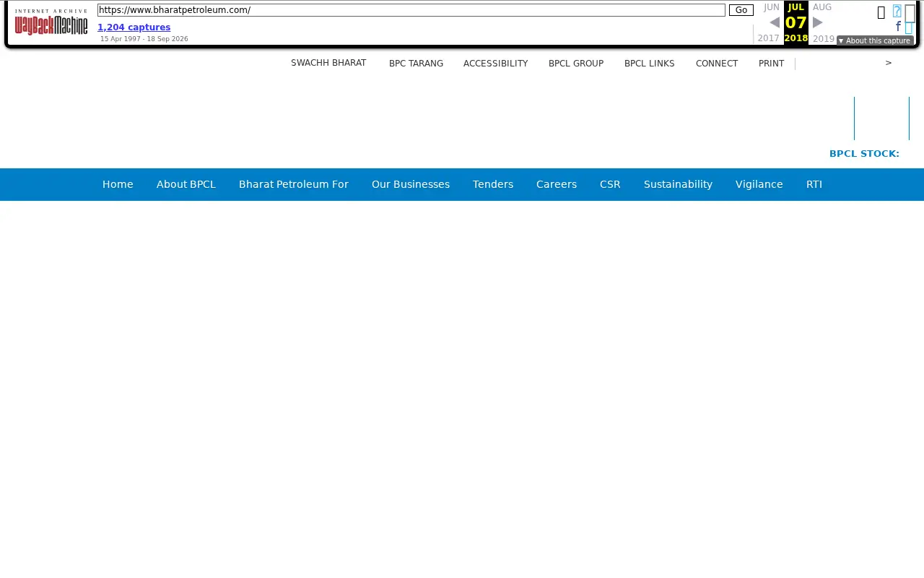Image resolution: width=924 pixels, height=578 pixels.
Task: Open the Careers section
Action: [x=557, y=184]
